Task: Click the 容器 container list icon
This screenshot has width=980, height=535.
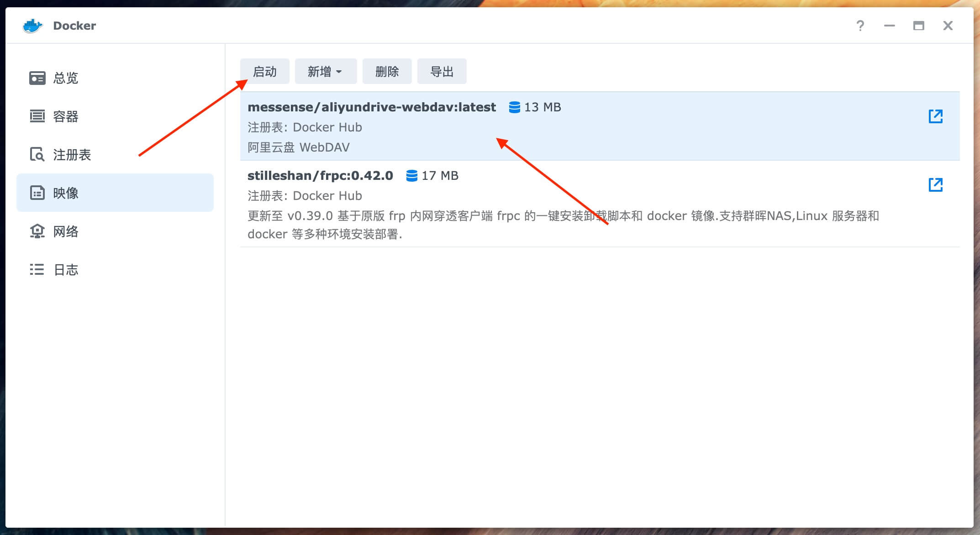Action: click(x=37, y=116)
